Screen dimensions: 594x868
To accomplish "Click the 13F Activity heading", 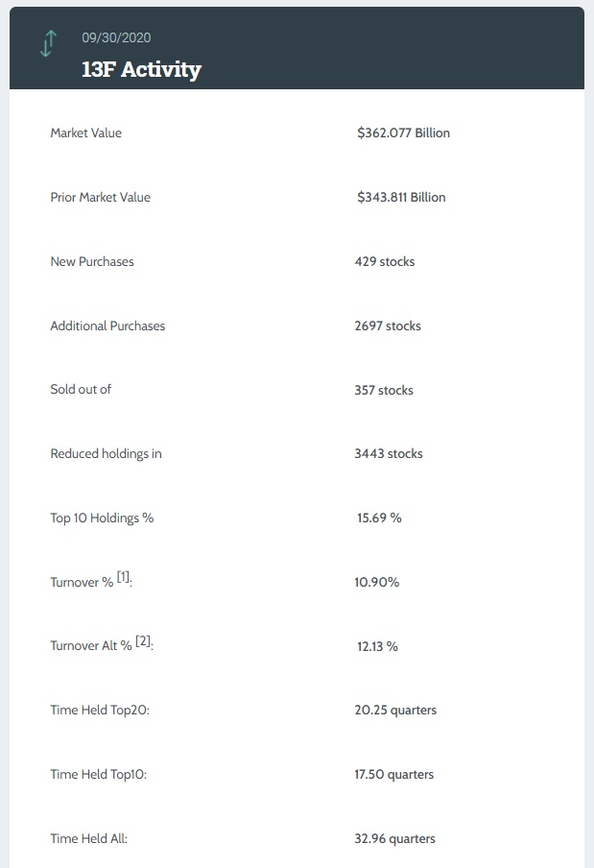I will pos(141,70).
